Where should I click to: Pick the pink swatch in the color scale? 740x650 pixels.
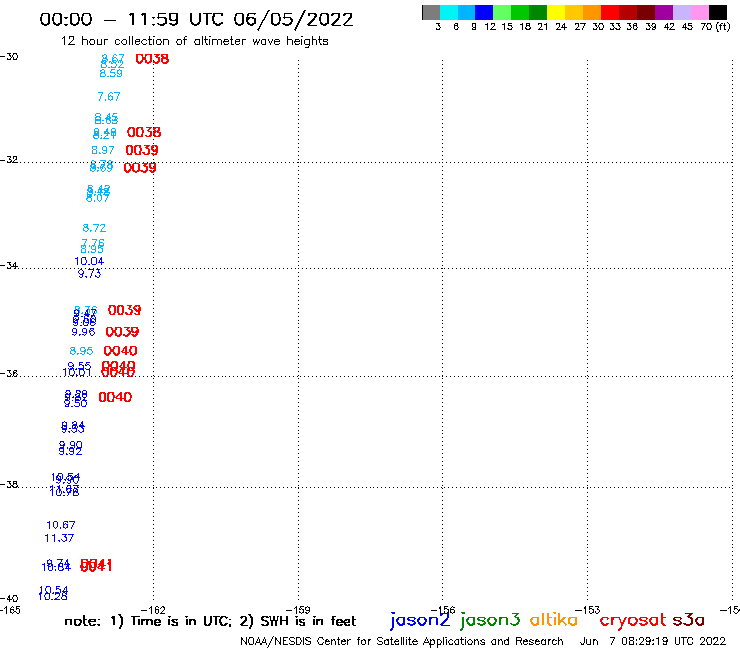click(x=699, y=12)
